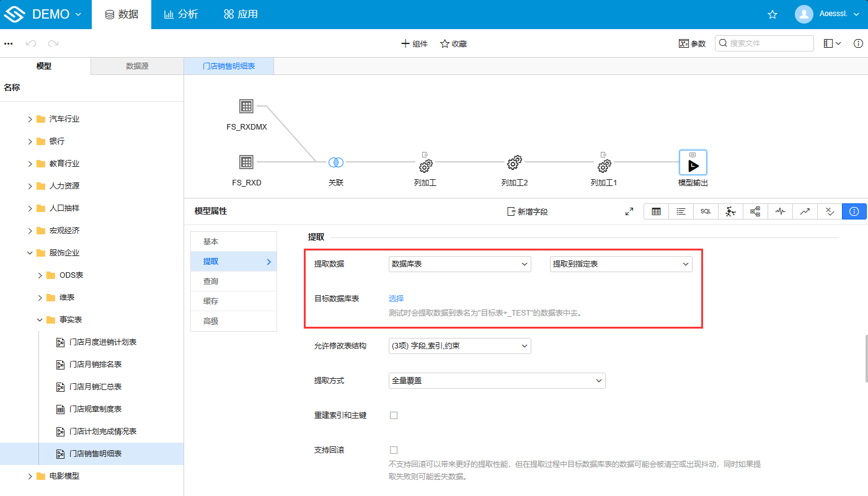
Task: Enable the 重建索引和主键 checkbox
Action: tap(394, 415)
